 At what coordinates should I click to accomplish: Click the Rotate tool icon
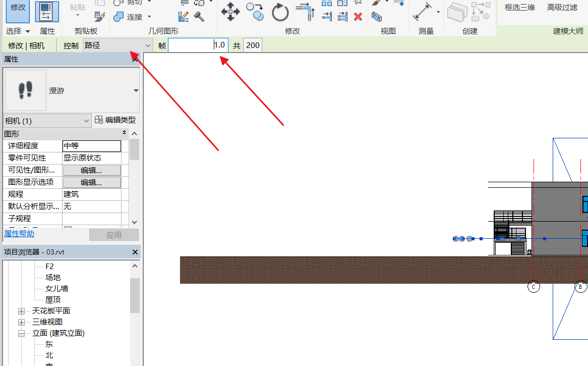tap(280, 12)
